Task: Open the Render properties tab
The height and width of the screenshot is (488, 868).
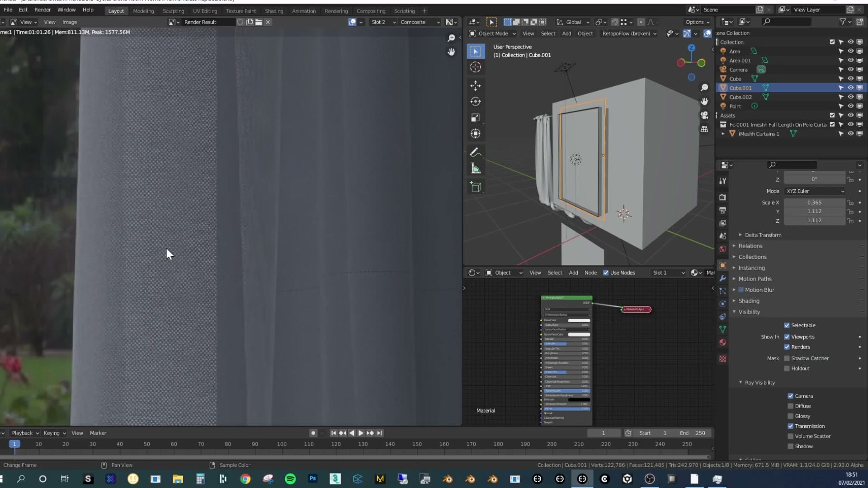Action: click(722, 197)
